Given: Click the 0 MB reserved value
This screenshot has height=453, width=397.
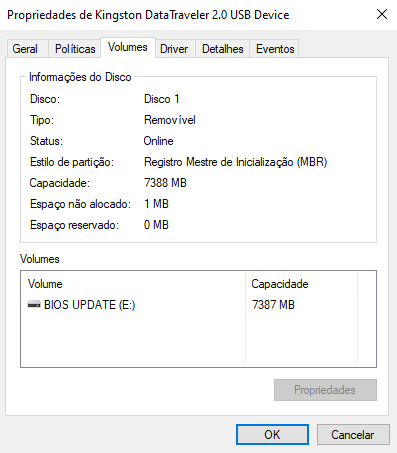Looking at the screenshot, I should pos(156,225).
